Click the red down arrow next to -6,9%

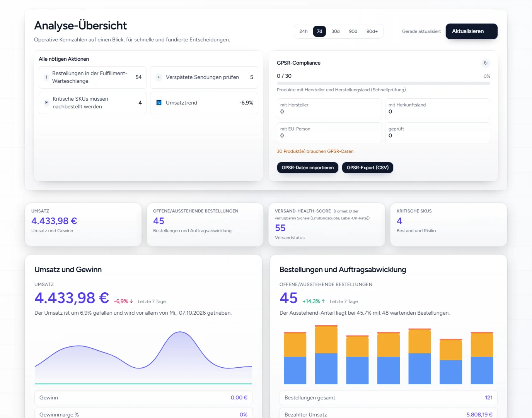[131, 301]
